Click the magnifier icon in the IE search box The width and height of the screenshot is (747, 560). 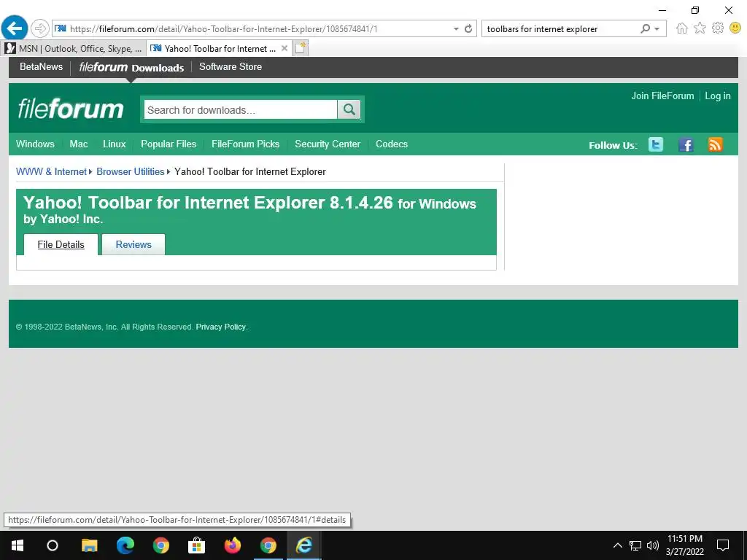[x=645, y=28]
